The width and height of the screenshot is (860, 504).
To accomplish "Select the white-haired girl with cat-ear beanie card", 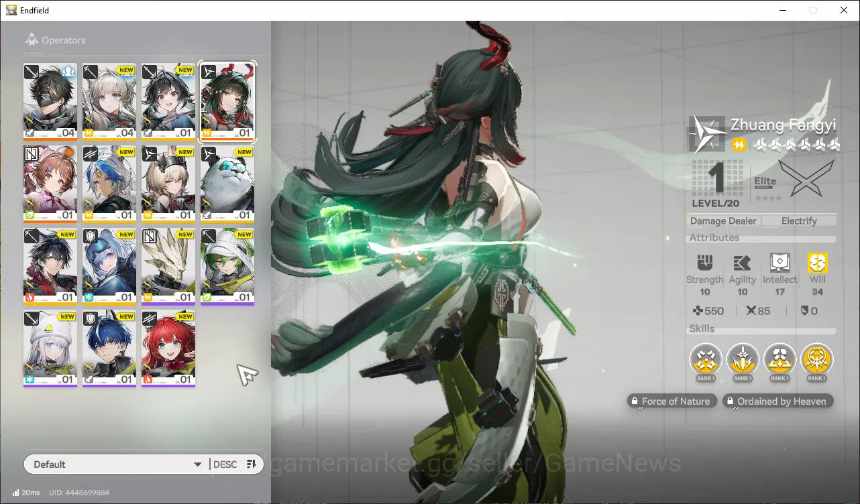I will click(50, 349).
